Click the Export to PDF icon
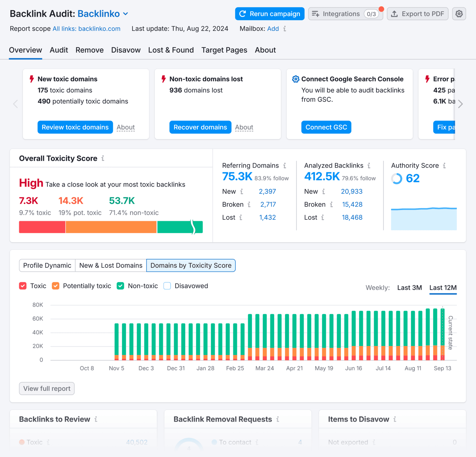The width and height of the screenshot is (476, 457). 395,14
